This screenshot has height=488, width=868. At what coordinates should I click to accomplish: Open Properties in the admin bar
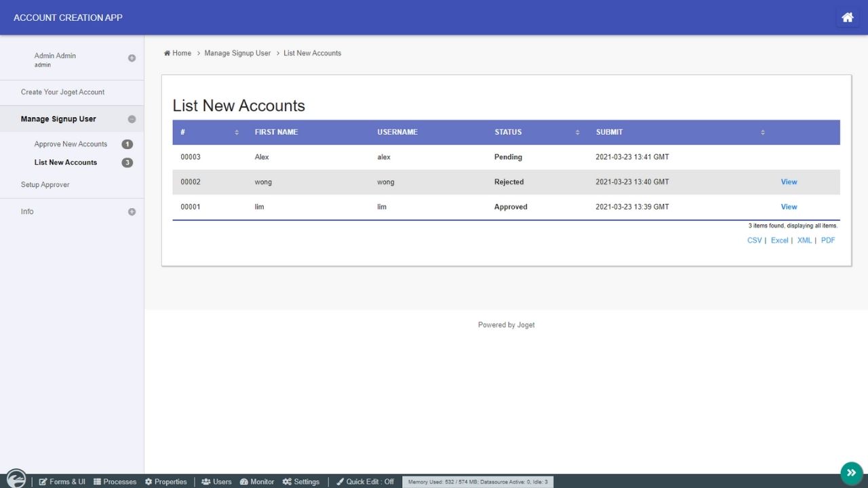(x=165, y=482)
